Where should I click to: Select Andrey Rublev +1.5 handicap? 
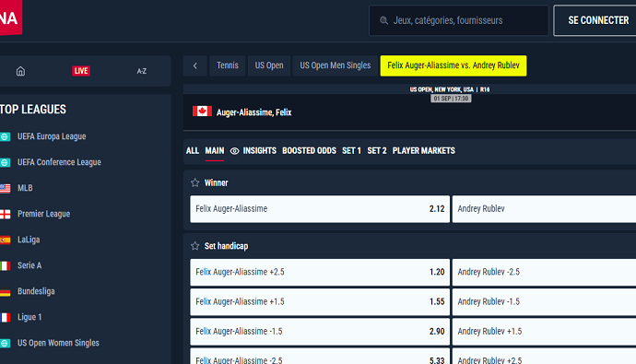click(x=545, y=332)
